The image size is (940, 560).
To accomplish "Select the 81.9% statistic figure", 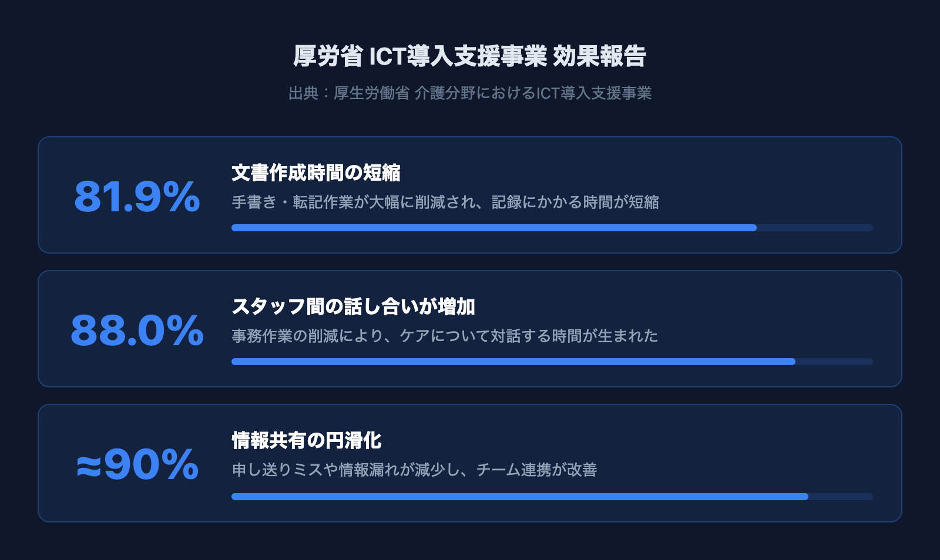I will pos(137,197).
